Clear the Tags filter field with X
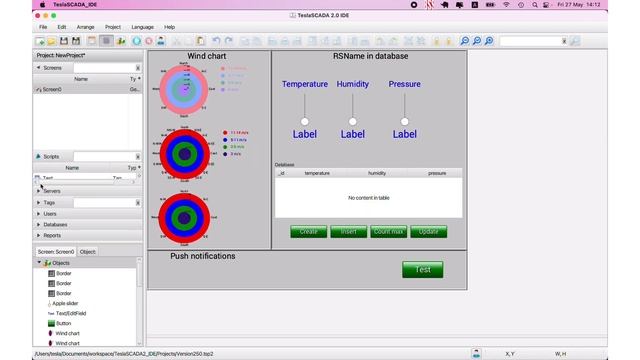 pos(138,203)
